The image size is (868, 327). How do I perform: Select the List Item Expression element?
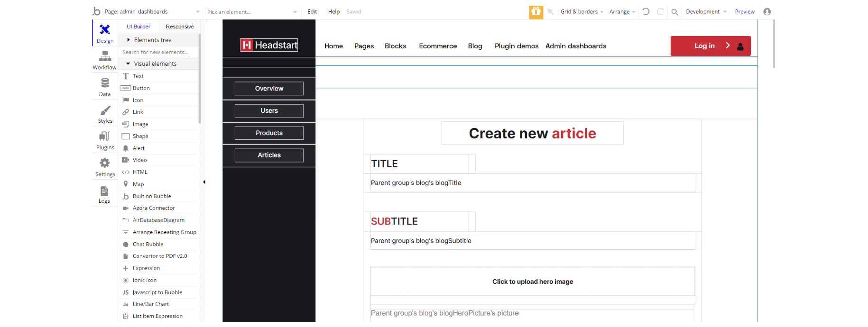pyautogui.click(x=159, y=316)
